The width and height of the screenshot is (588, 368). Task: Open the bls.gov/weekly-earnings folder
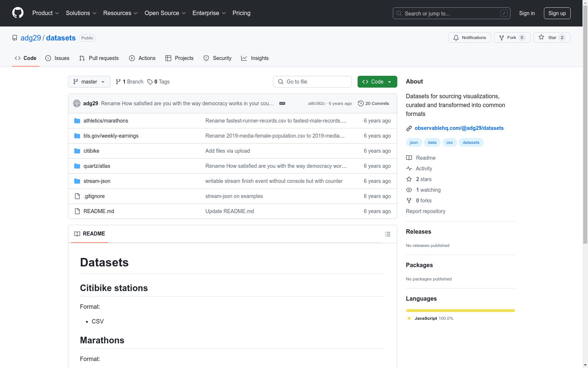[111, 136]
